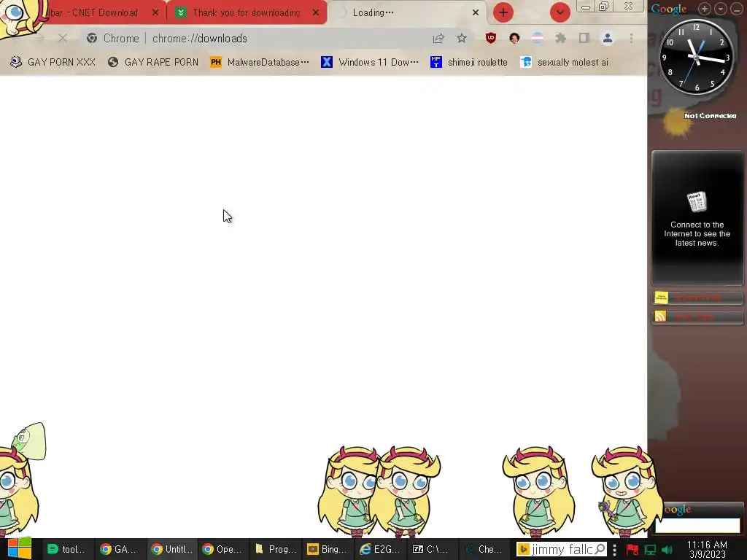This screenshot has height=560, width=747.
Task: Open the Prog… folder taskbar item
Action: [275, 549]
